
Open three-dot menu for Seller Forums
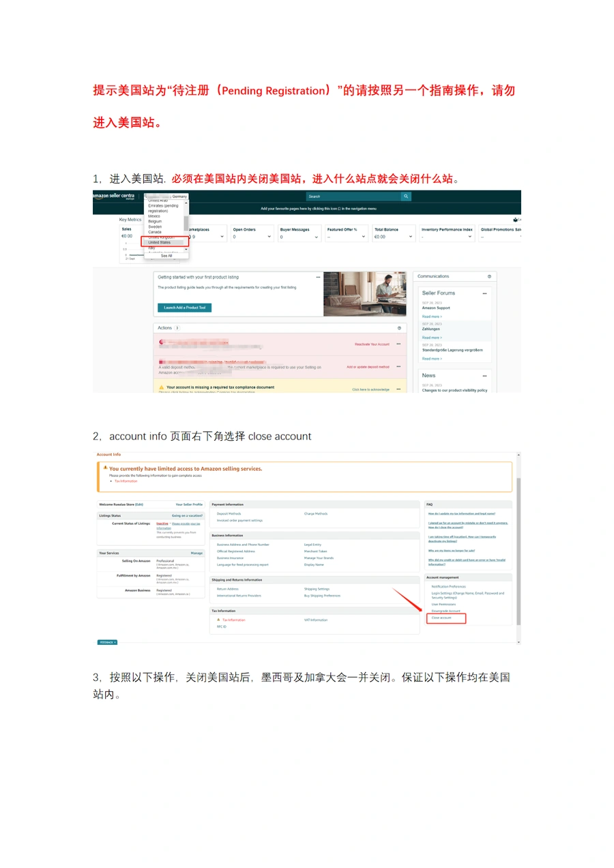(484, 293)
